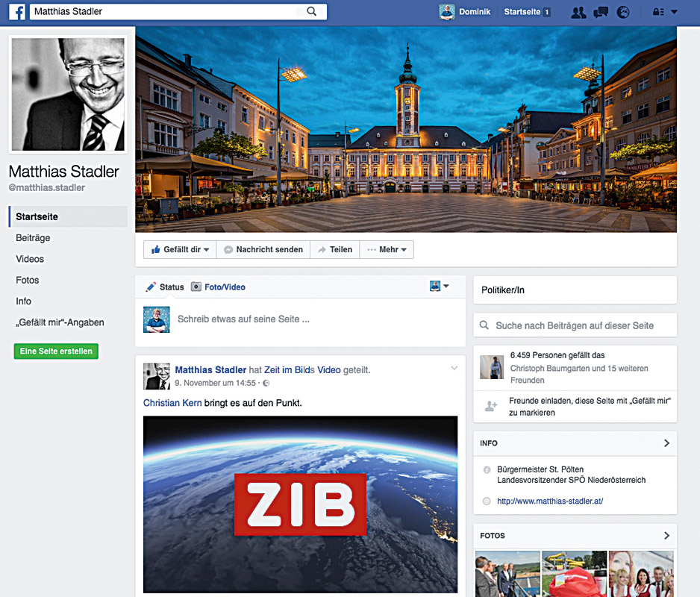Click Nachricht senden button
The width and height of the screenshot is (700, 597).
coord(263,249)
